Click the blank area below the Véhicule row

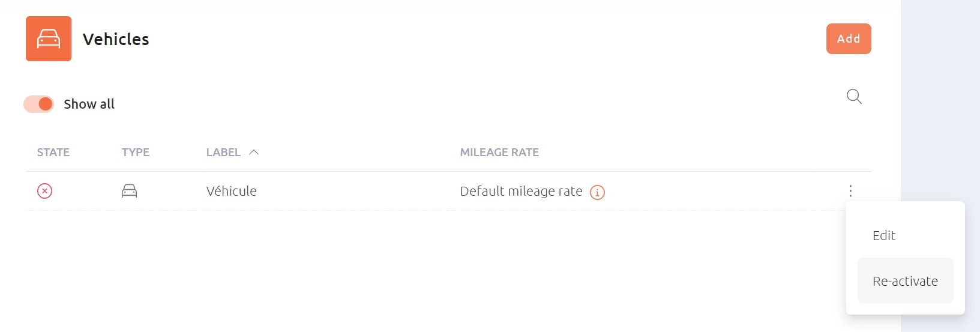click(x=420, y=270)
